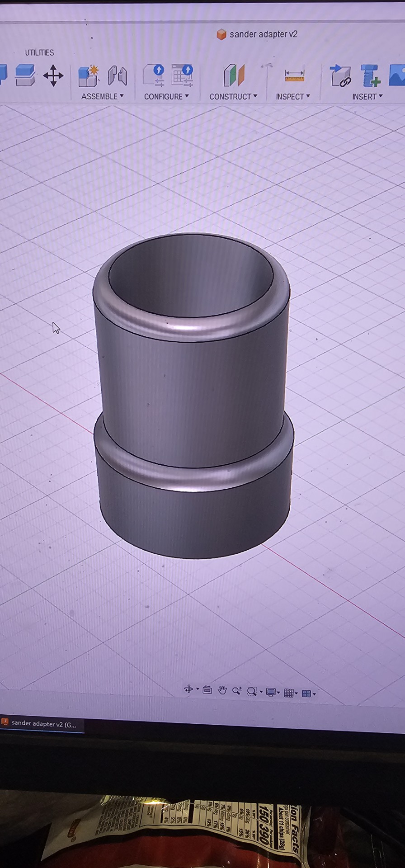Switch to the UTILITIES tab
Screen dimensions: 405x868
click(x=39, y=52)
